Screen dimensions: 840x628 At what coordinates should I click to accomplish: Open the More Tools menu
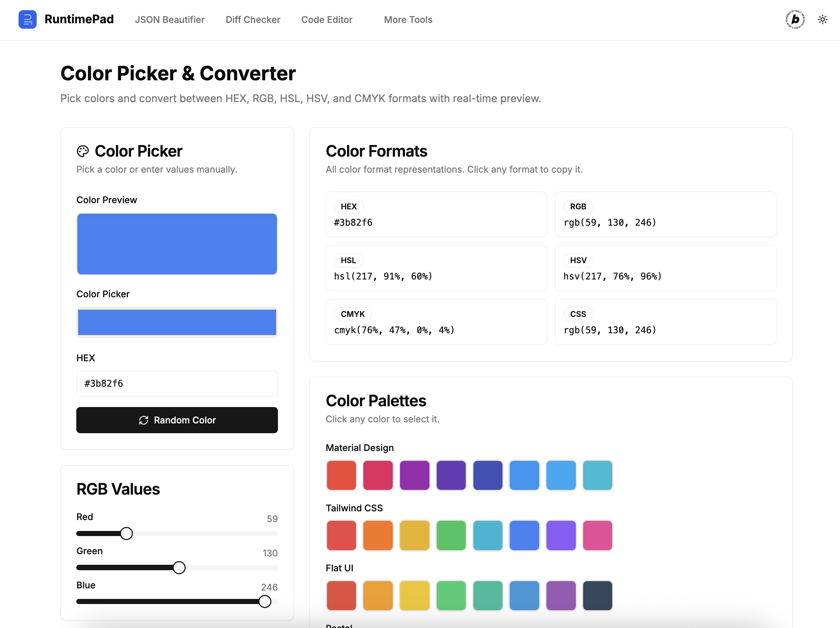click(408, 20)
